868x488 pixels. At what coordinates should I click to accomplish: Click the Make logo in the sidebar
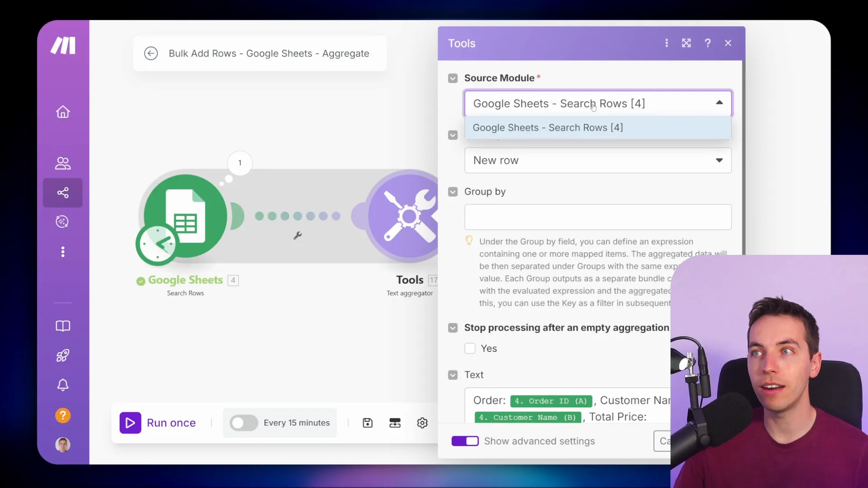[x=63, y=45]
